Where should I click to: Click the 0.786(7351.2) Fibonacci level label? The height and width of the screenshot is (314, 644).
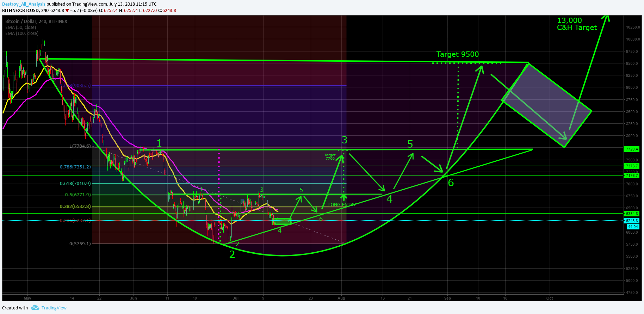(x=75, y=167)
